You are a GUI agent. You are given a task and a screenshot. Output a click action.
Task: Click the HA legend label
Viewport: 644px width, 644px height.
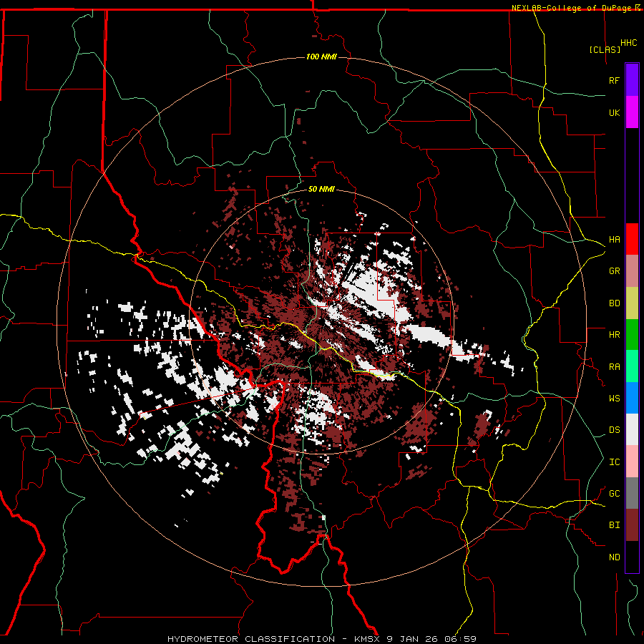614,240
